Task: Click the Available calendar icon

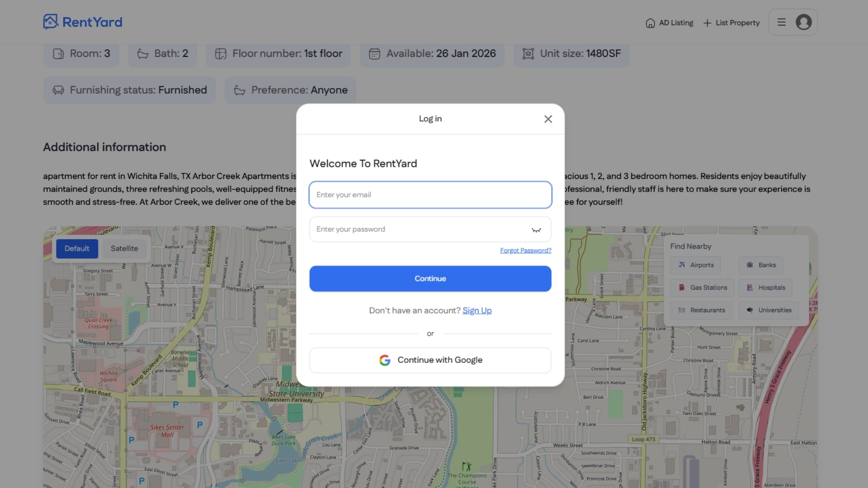Action: 374,54
